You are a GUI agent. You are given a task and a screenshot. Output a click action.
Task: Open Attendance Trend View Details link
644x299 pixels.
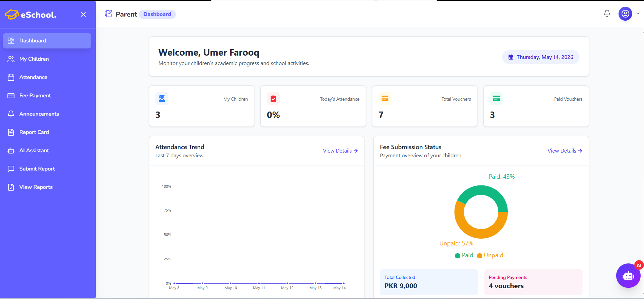click(x=340, y=151)
